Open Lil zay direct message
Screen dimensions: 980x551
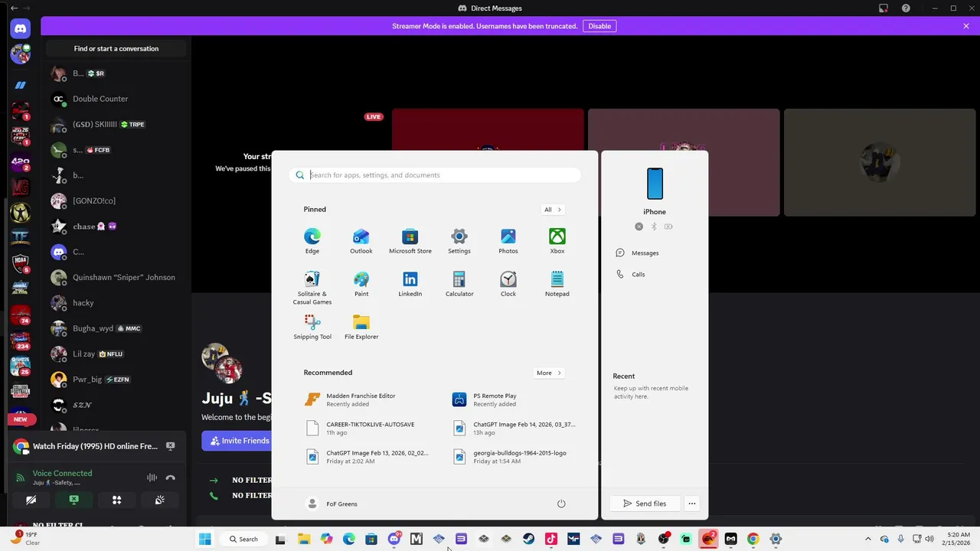pyautogui.click(x=116, y=354)
